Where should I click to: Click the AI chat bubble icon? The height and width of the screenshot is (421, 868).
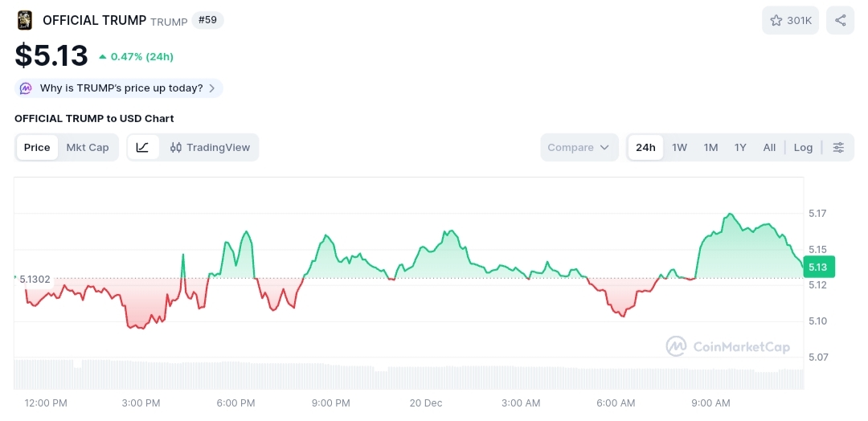[26, 88]
